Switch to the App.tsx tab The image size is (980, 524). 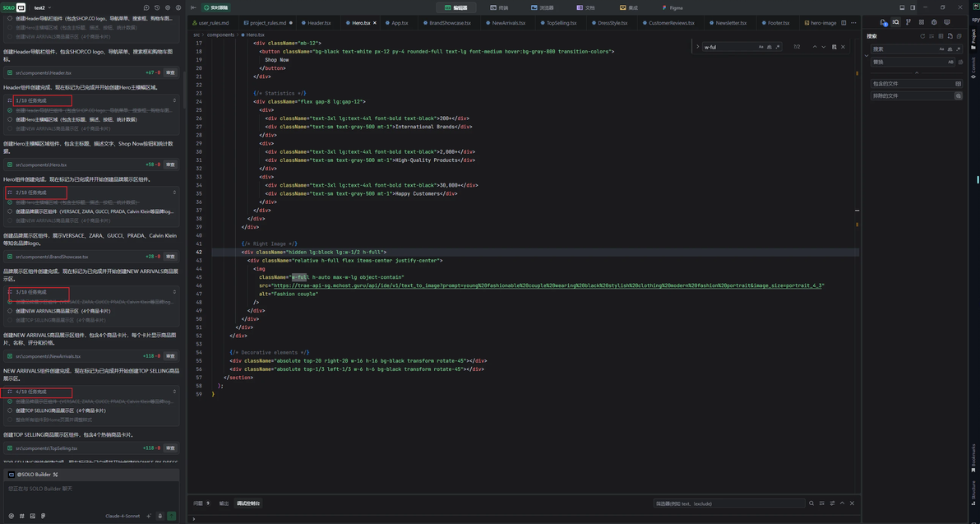[x=399, y=23]
